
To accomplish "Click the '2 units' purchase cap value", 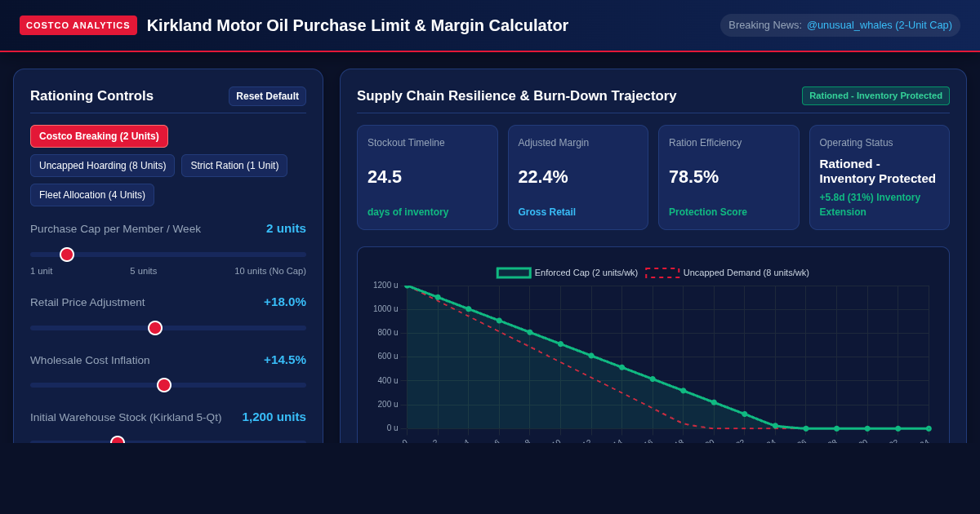I will click(286, 228).
